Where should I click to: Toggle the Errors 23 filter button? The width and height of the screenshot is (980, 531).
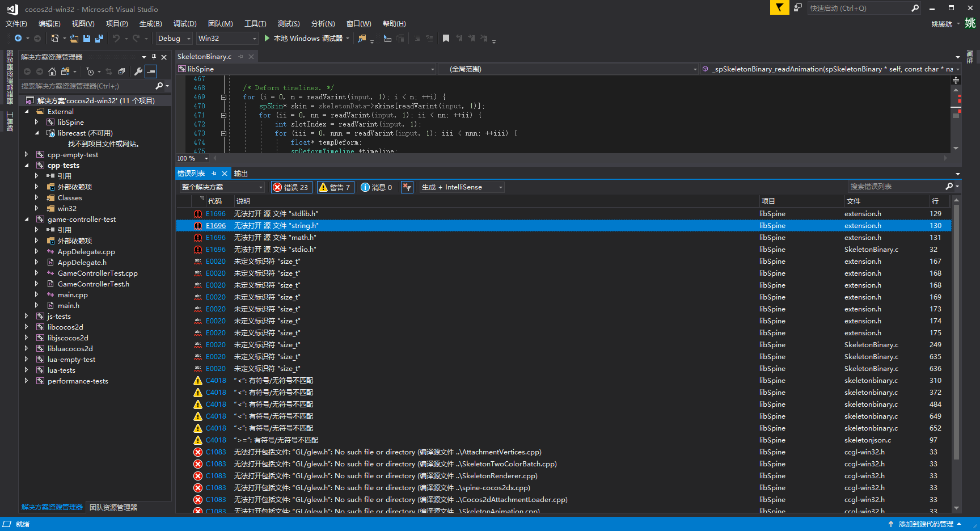(x=291, y=187)
